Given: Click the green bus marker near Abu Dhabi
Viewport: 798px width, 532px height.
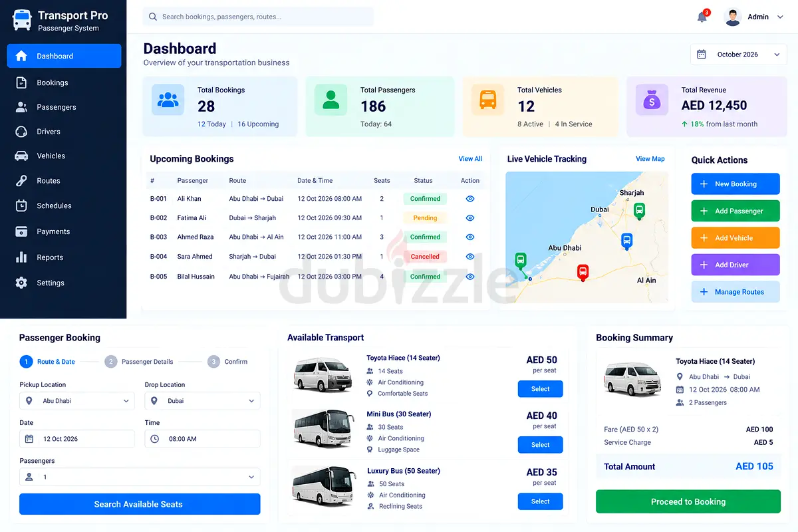Looking at the screenshot, I should point(521,261).
